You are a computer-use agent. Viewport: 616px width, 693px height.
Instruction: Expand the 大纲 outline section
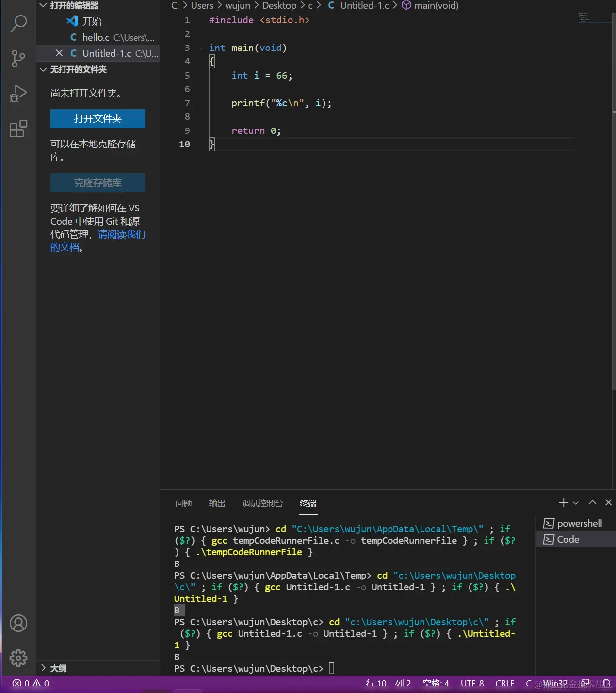click(43, 668)
